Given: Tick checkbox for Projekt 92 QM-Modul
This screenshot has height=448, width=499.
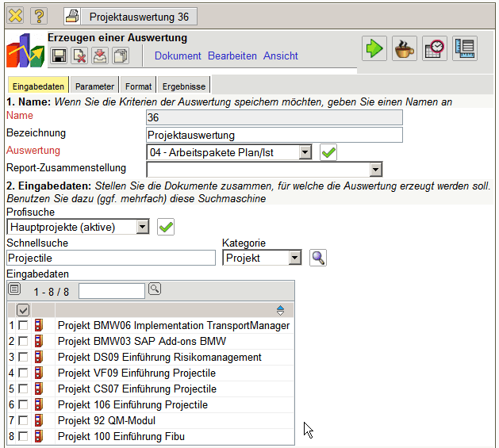Looking at the screenshot, I should coord(24,420).
